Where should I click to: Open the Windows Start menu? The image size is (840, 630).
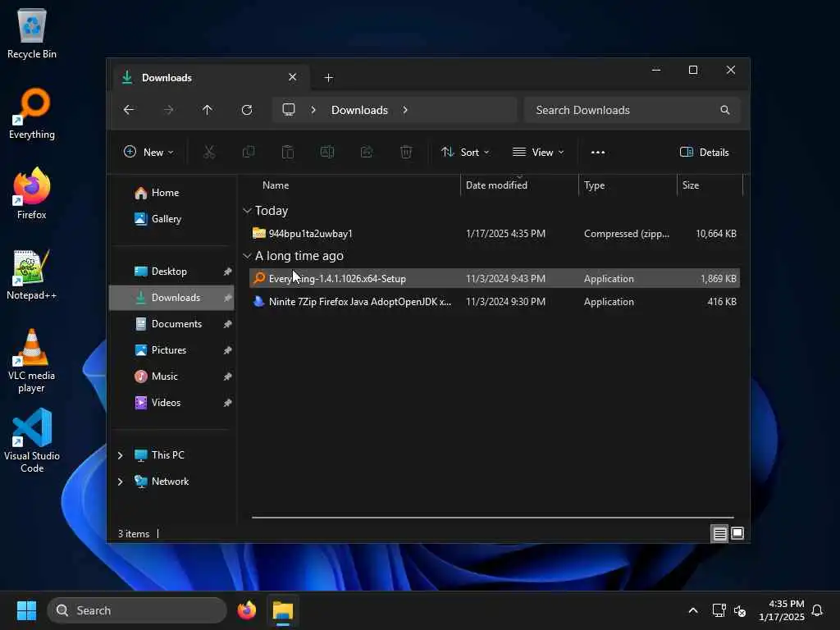[x=26, y=610]
